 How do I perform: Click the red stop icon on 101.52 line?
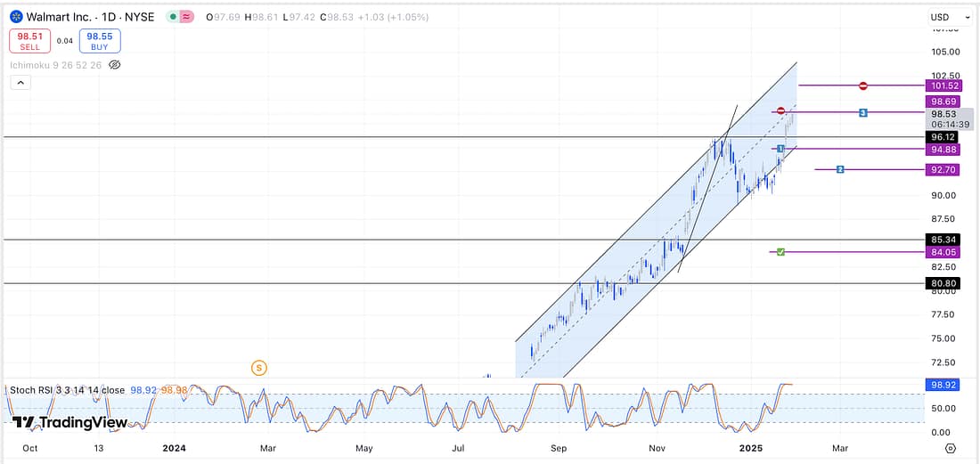pos(863,85)
